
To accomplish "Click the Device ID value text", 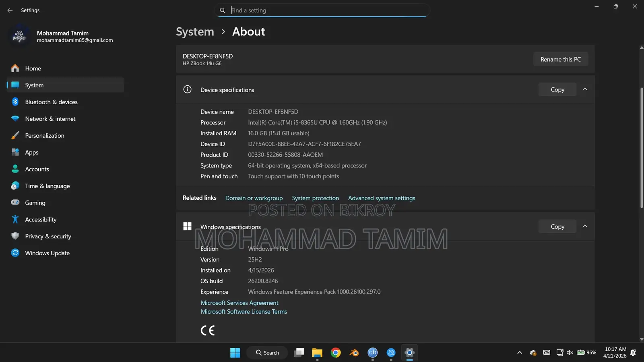I will [304, 144].
